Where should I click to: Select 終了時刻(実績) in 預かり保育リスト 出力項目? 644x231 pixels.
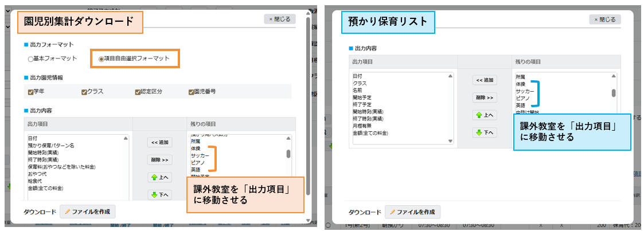[x=368, y=119]
